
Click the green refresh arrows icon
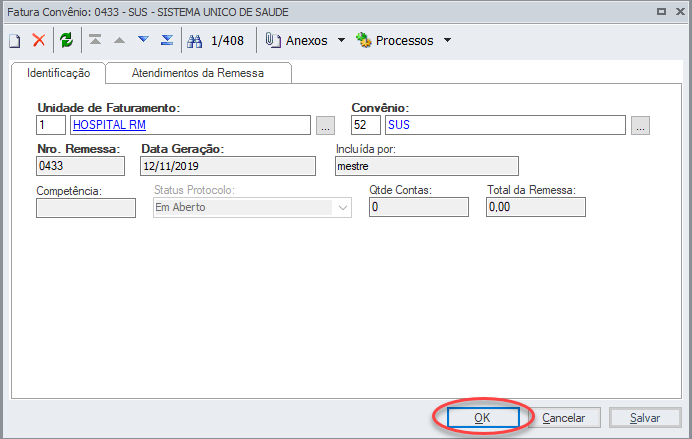click(x=67, y=40)
